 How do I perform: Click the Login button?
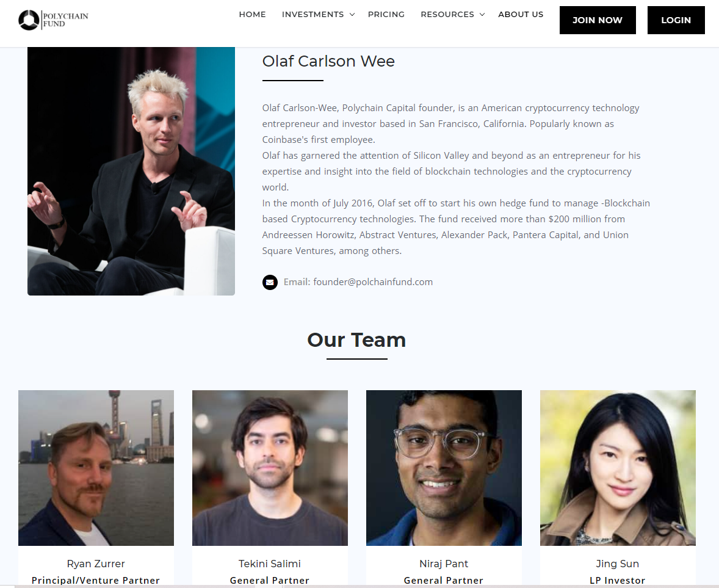click(676, 20)
